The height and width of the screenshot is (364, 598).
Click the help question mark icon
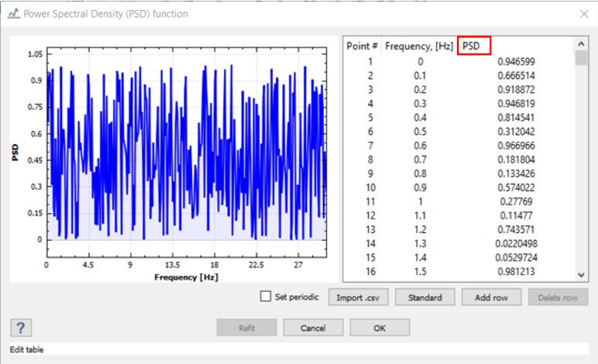coord(21,328)
